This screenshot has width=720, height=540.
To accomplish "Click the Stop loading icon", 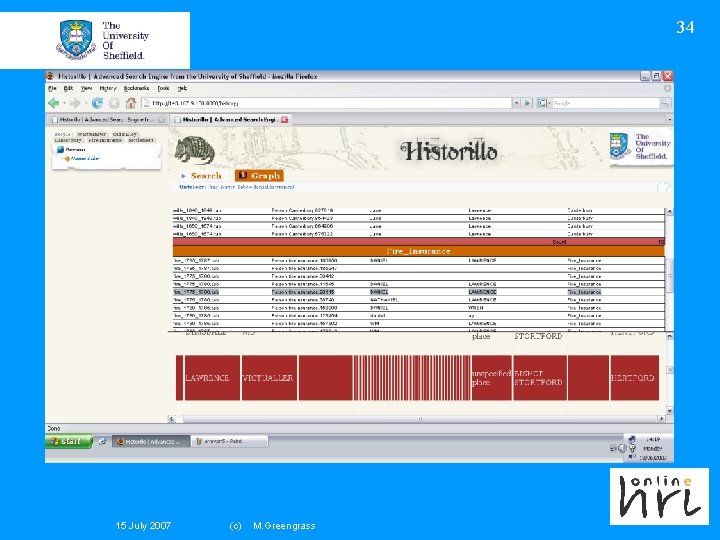I will point(114,103).
